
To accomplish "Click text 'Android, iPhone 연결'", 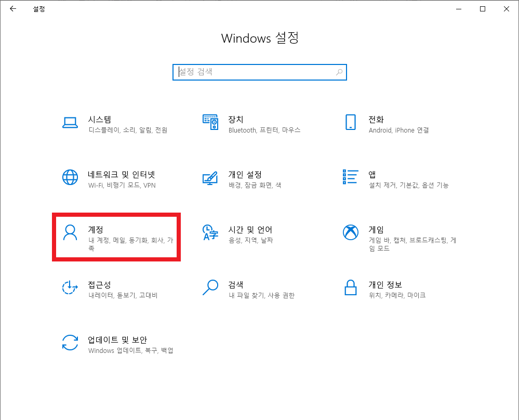I will click(399, 130).
